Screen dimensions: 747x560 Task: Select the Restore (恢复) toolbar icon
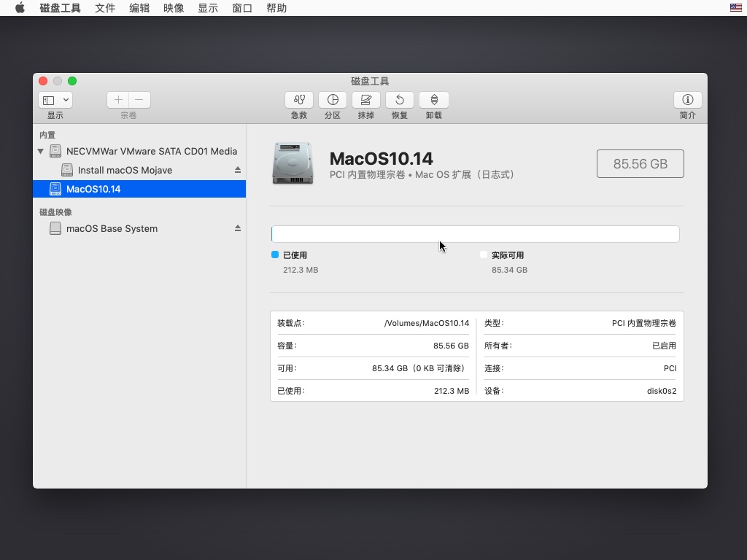400,100
